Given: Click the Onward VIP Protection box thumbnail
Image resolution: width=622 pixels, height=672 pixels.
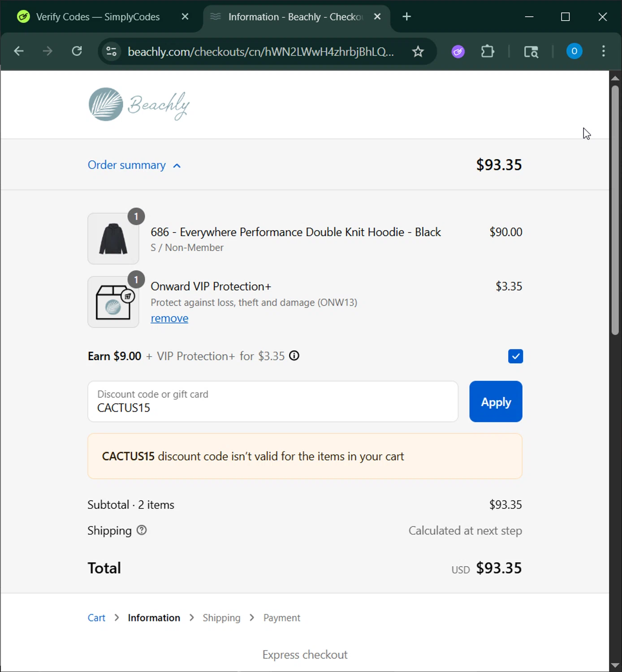Looking at the screenshot, I should (113, 302).
